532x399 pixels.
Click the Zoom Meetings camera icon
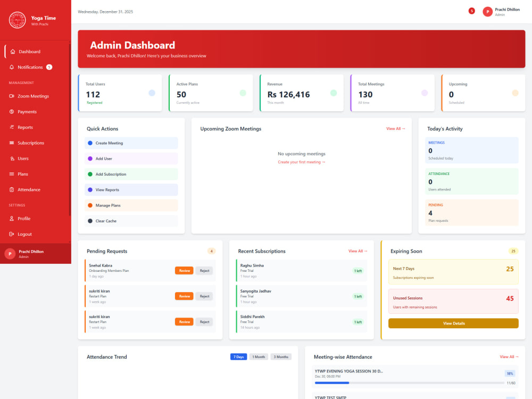click(x=12, y=96)
